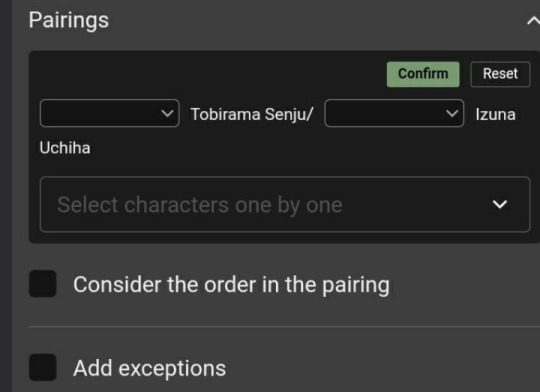
Task: Click the Reset button
Action: pyautogui.click(x=500, y=74)
